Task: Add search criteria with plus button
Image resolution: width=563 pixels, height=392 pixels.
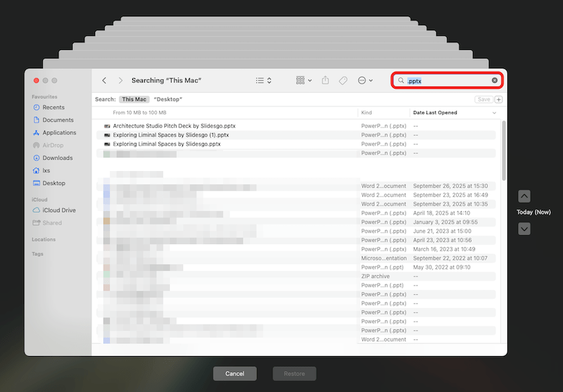Action: tap(499, 99)
